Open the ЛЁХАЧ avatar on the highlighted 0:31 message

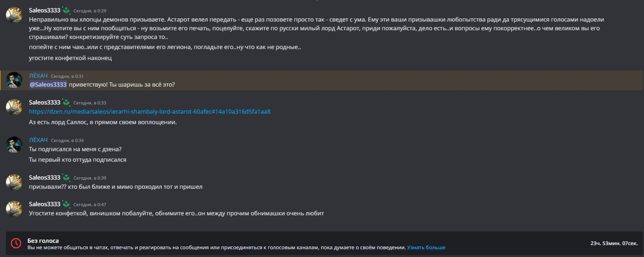(x=14, y=81)
